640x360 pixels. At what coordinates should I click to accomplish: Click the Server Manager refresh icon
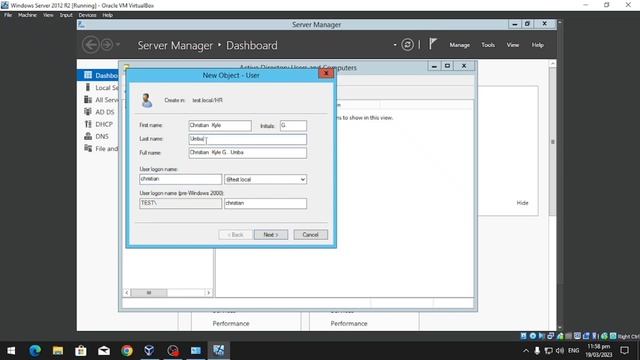407,44
